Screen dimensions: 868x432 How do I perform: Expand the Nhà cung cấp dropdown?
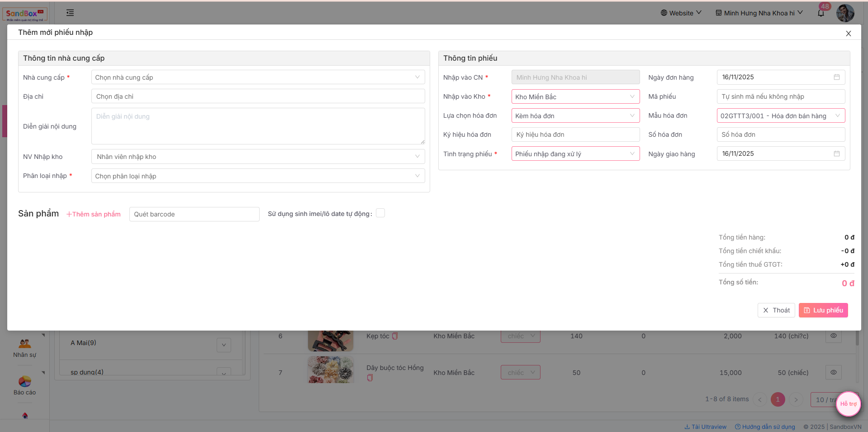(258, 77)
